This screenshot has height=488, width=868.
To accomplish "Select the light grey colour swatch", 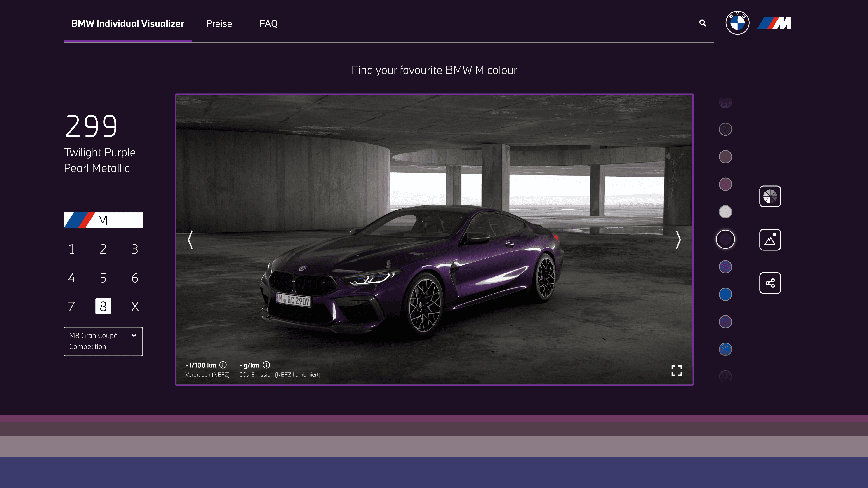I will [x=725, y=212].
